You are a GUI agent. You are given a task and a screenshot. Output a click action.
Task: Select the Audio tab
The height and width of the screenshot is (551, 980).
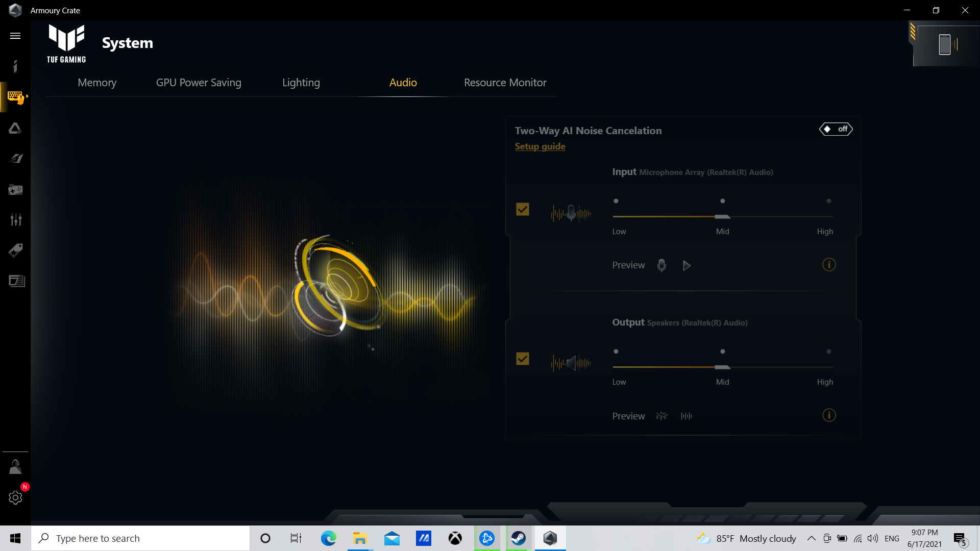(x=403, y=83)
